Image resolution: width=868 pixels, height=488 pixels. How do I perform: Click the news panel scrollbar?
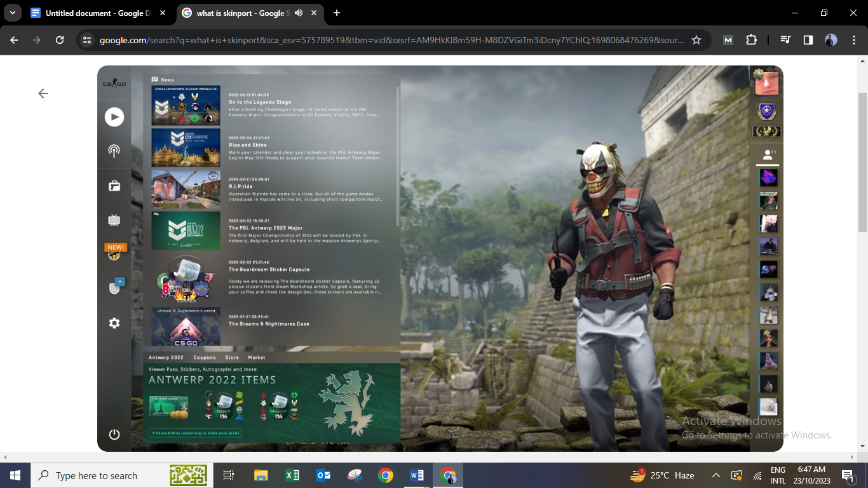[x=398, y=156]
